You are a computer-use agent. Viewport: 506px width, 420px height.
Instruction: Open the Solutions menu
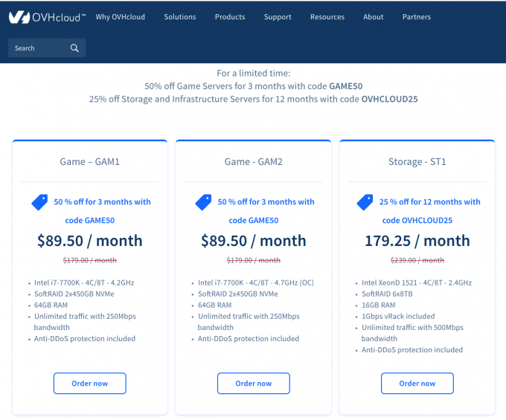tap(180, 17)
